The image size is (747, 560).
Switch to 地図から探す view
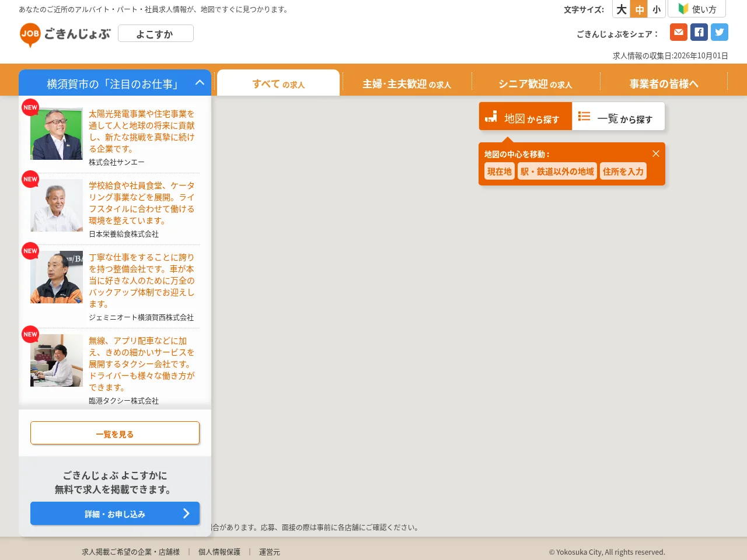(x=525, y=117)
